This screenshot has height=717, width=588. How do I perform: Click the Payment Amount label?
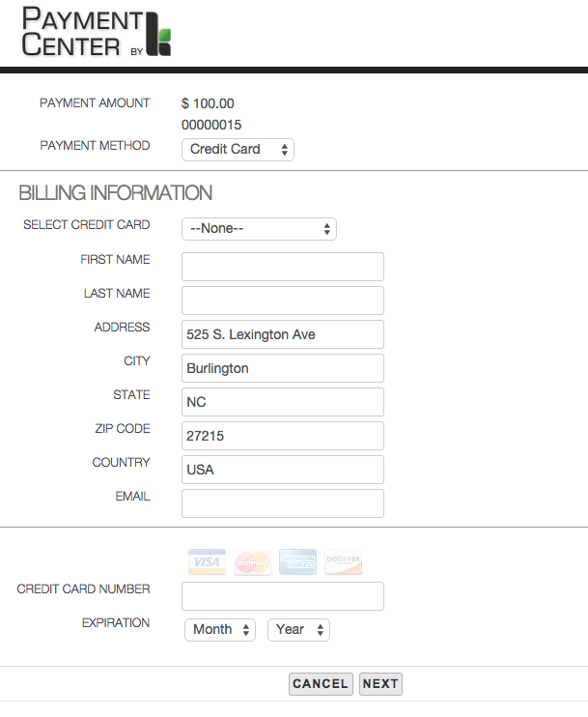pos(95,102)
